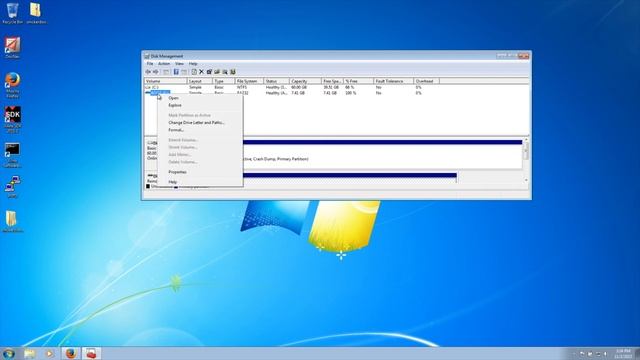Image resolution: width=640 pixels, height=360 pixels.
Task: Choose Format from the context menu
Action: (200, 130)
